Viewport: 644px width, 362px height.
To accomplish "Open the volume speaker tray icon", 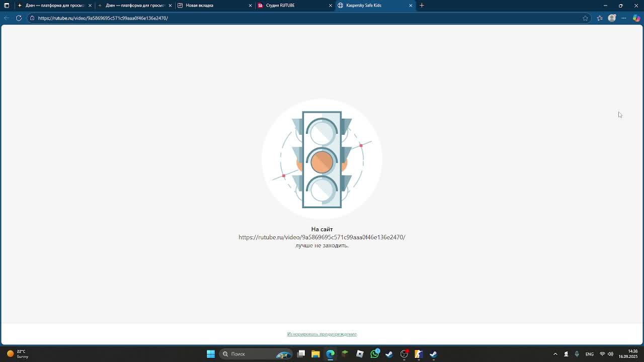I will pyautogui.click(x=611, y=354).
